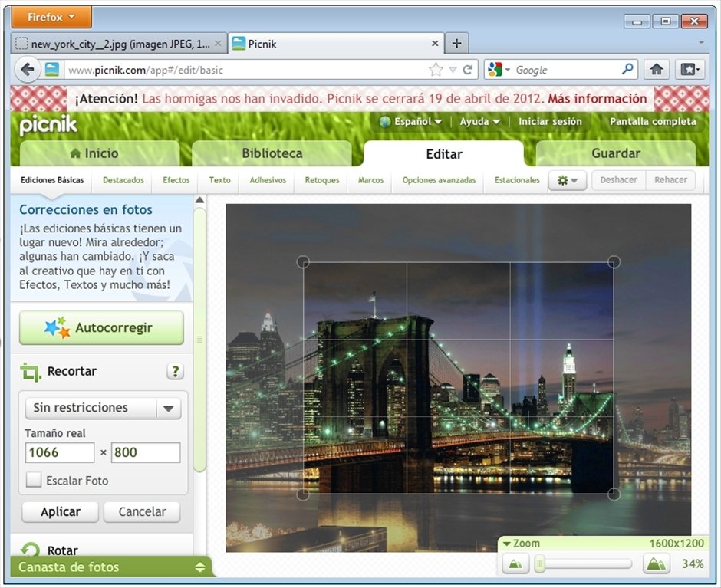This screenshot has height=588, width=721.
Task: Close the new_york_city__2.jpg tab
Action: (x=218, y=44)
